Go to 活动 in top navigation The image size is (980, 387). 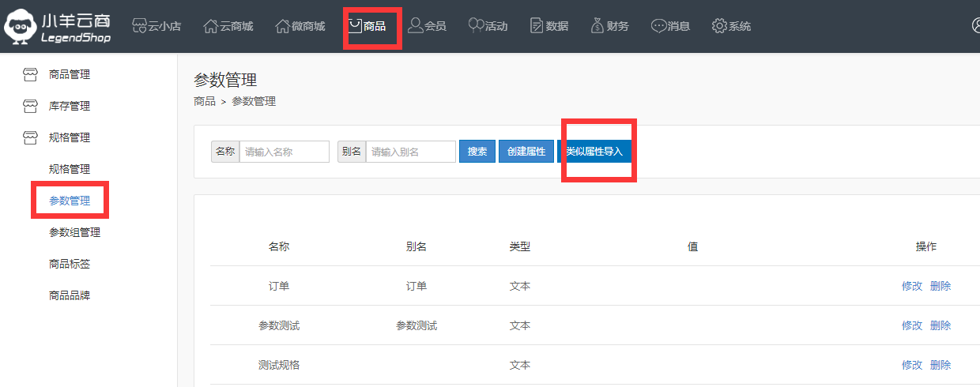pos(496,27)
